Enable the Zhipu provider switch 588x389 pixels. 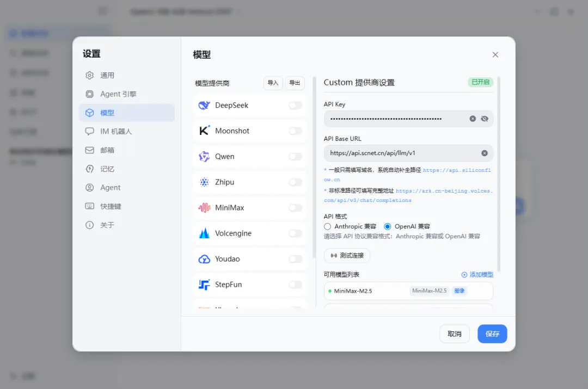(x=296, y=182)
